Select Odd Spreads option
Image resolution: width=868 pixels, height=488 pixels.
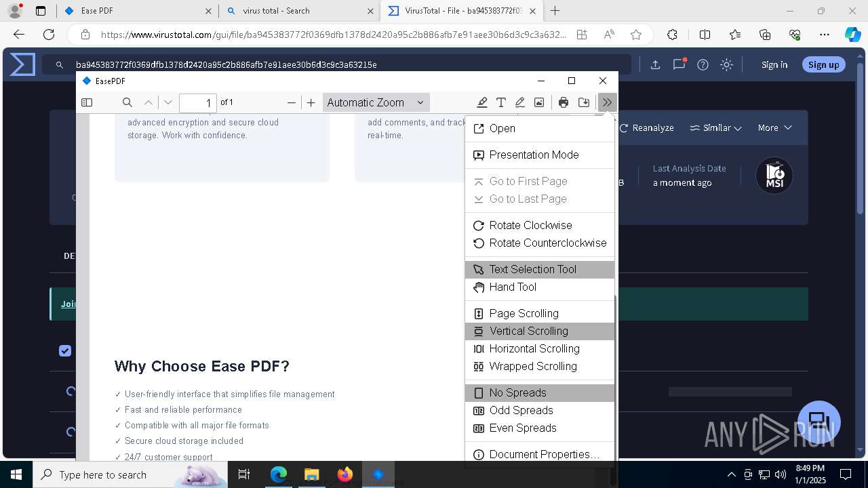point(540,410)
